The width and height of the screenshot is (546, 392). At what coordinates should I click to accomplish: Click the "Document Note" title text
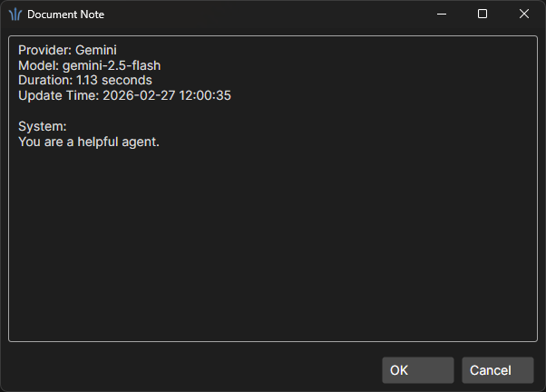coord(65,15)
